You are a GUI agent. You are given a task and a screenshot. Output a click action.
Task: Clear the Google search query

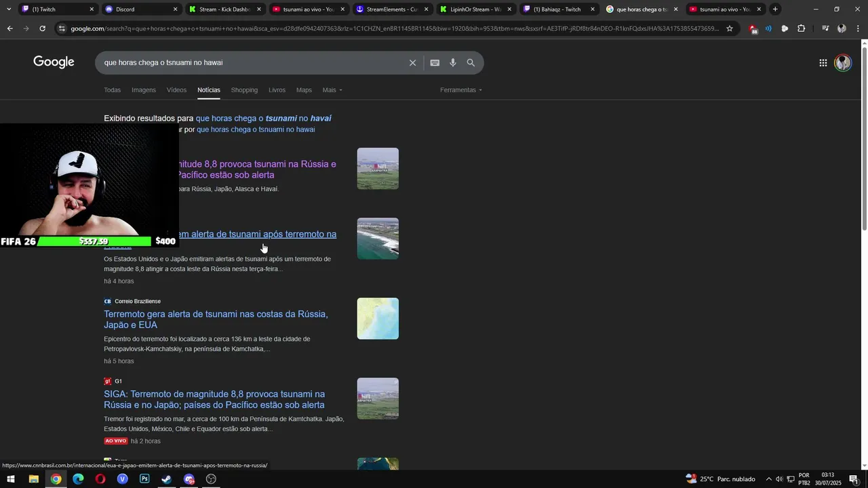click(x=412, y=62)
